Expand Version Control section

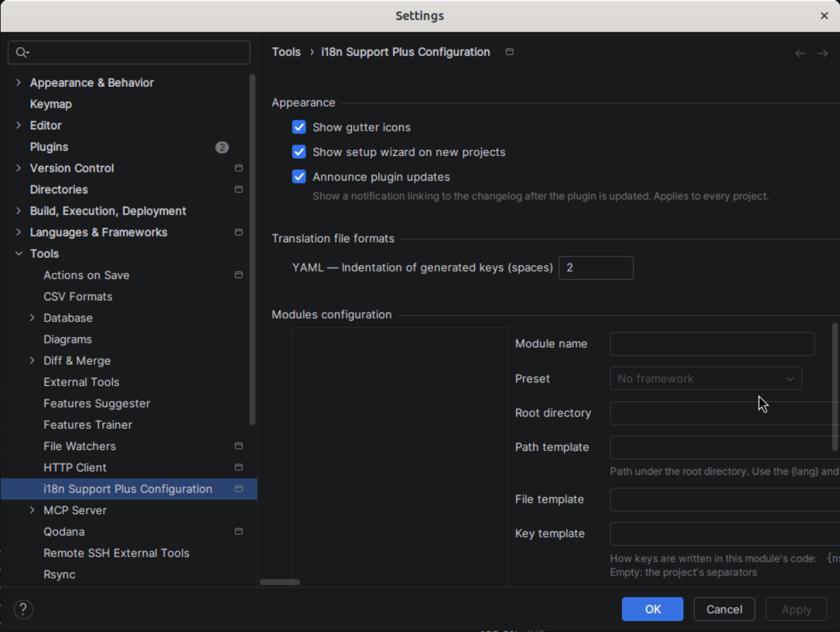[x=18, y=168]
